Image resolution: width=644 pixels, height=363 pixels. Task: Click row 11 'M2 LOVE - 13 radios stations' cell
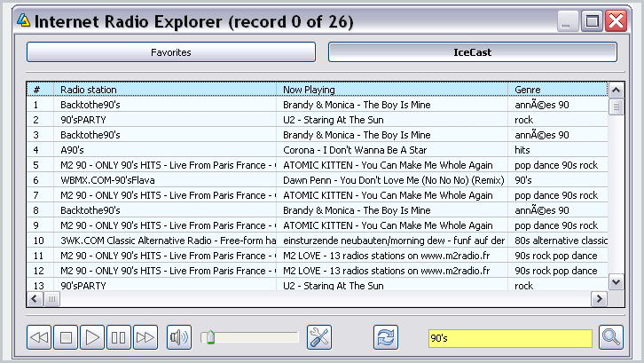tap(392, 256)
